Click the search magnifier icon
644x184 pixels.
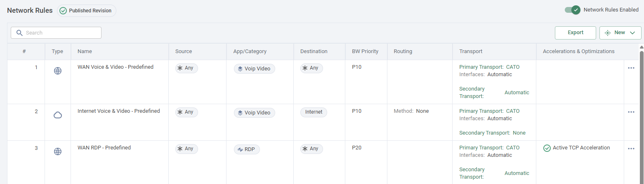pos(19,33)
